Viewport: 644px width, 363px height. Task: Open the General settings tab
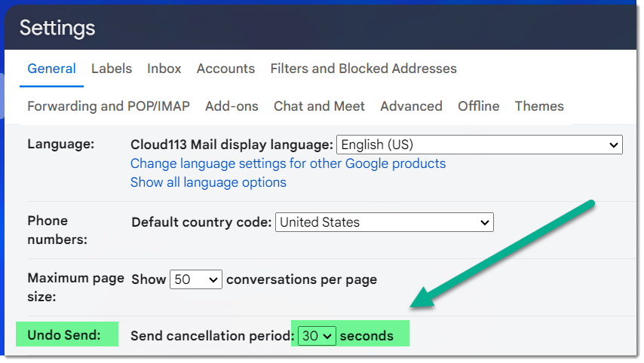tap(52, 69)
